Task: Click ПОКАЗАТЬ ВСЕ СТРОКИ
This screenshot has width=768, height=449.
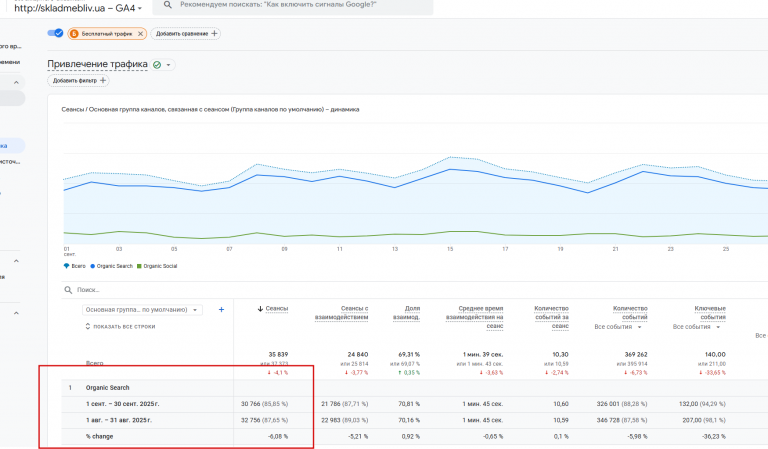Action: point(124,327)
